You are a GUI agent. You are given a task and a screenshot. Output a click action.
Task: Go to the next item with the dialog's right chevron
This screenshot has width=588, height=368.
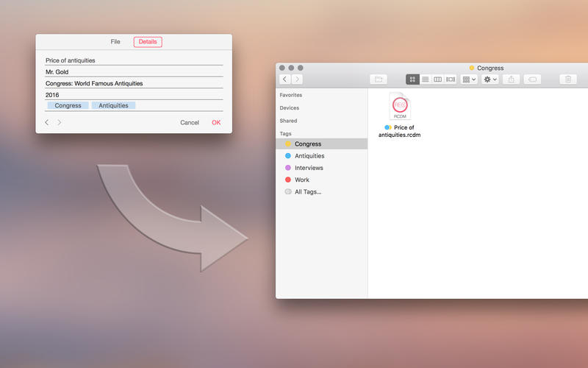(x=60, y=122)
